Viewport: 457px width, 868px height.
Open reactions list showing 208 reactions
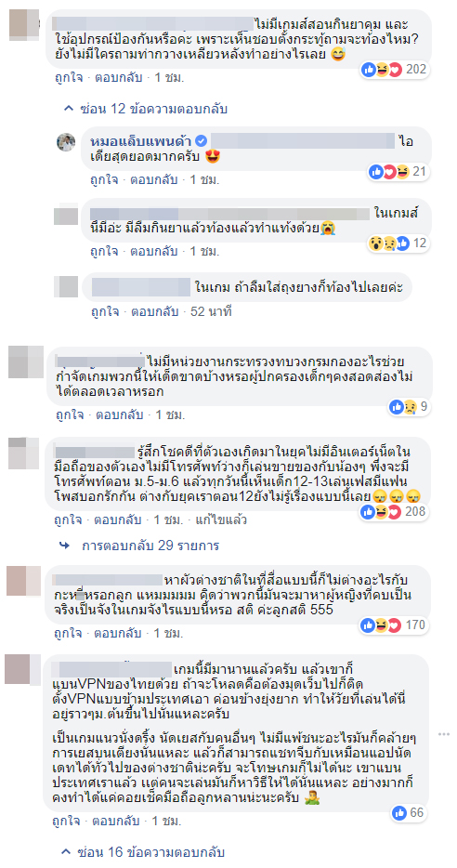click(394, 512)
